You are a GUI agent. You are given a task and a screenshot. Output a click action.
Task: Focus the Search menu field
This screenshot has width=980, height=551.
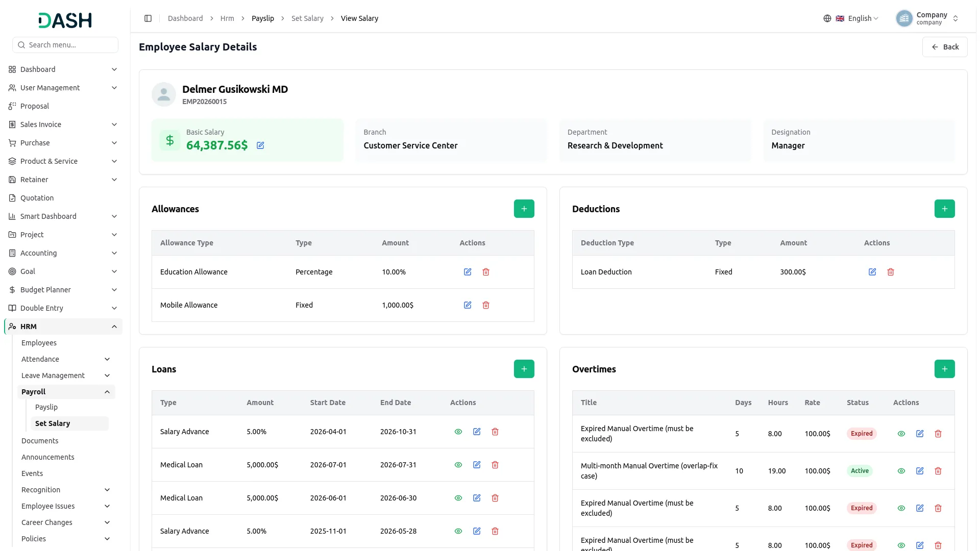[65, 45]
